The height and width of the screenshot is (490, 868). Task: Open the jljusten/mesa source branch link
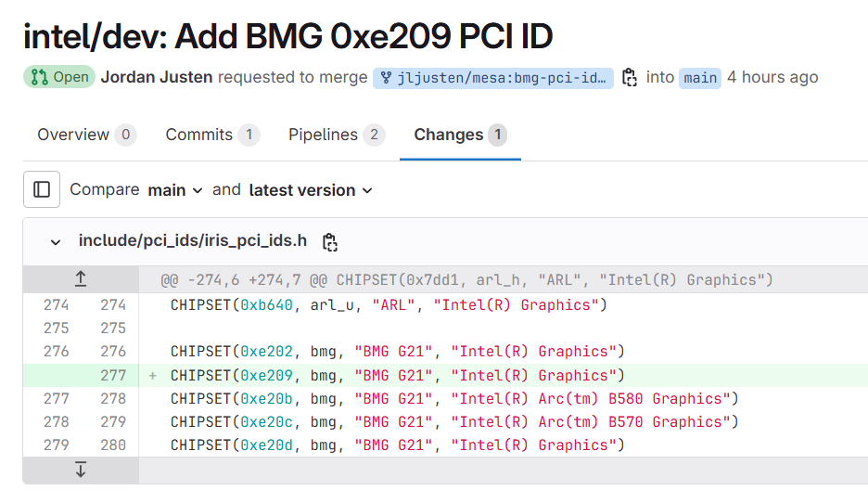(493, 78)
